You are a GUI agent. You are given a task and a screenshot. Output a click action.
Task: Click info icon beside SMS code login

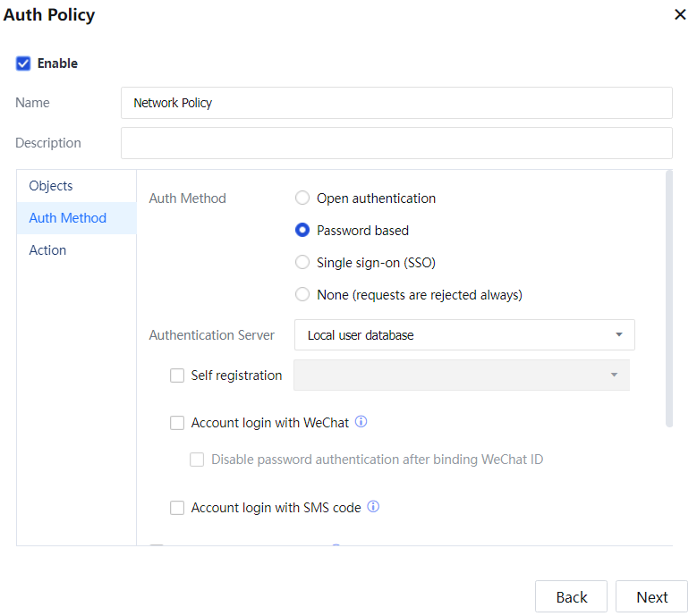pyautogui.click(x=373, y=507)
